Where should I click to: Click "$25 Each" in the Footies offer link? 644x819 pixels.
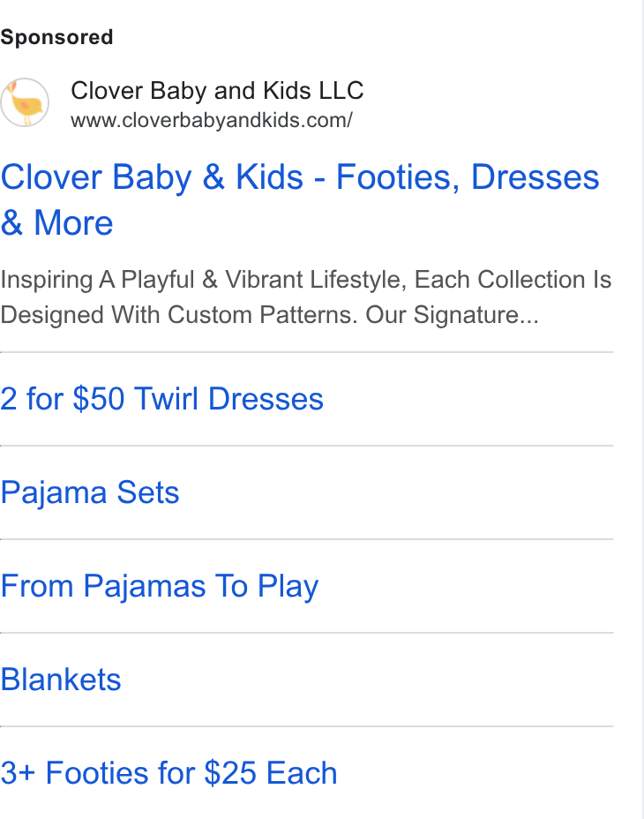pyautogui.click(x=271, y=773)
